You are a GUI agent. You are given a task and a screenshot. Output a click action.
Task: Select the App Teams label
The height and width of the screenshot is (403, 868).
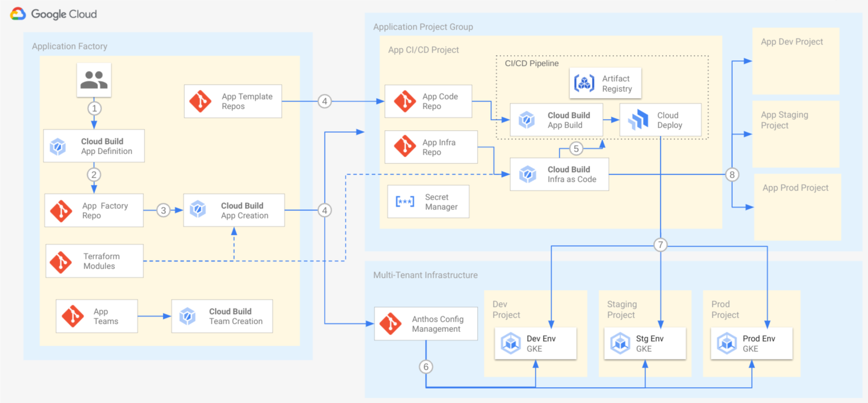point(106,316)
